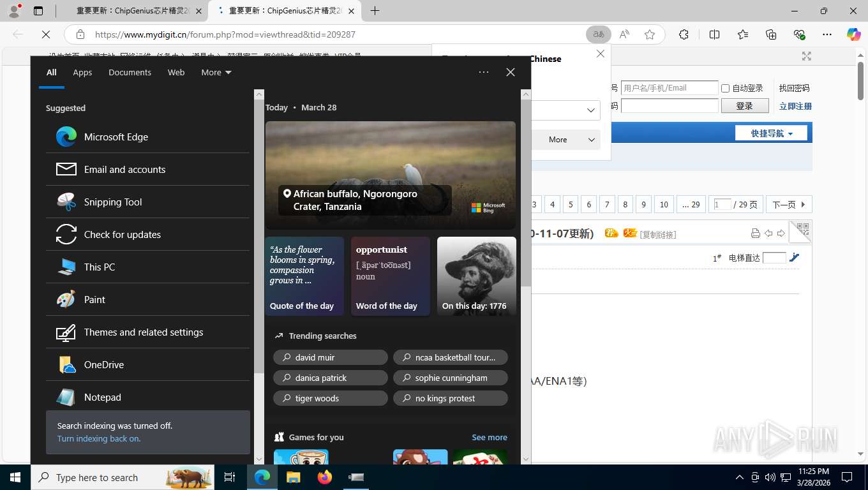Image resolution: width=868 pixels, height=490 pixels.
Task: Click Turn indexing back on link
Action: 99,438
